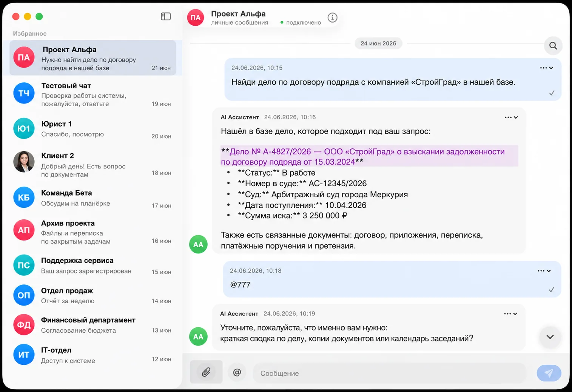Open options menu of 10:15 message
Viewport: 572px width, 392px height.
coord(546,68)
